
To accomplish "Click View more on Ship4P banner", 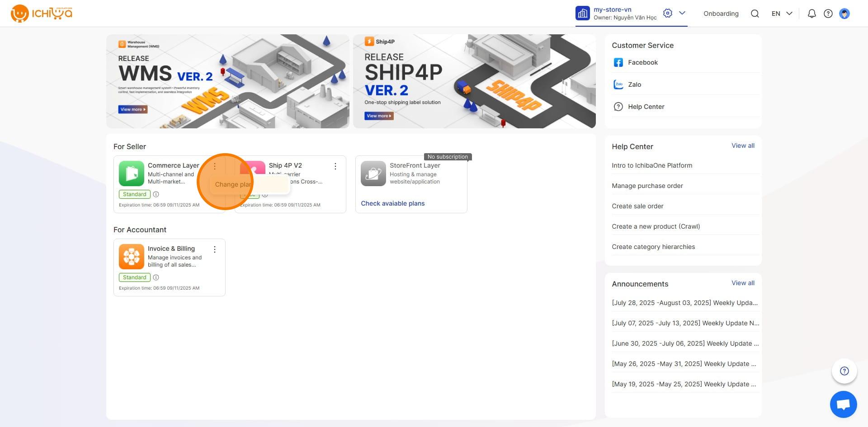I will (379, 116).
